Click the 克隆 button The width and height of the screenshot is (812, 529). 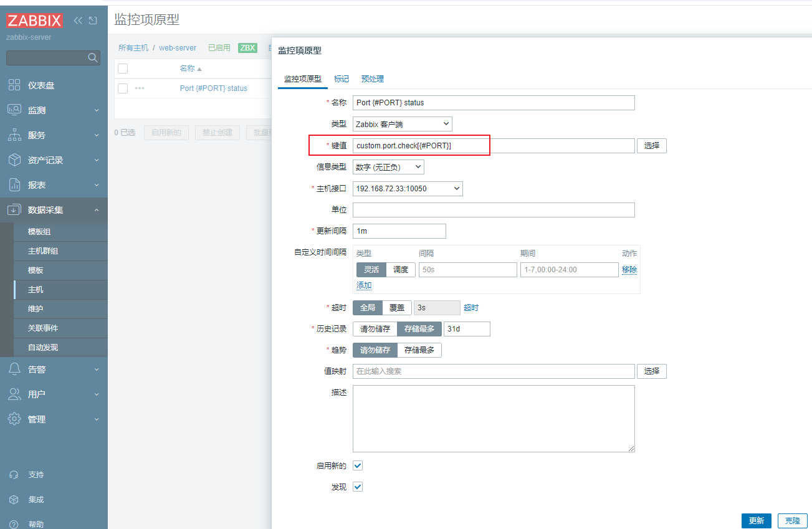(x=793, y=521)
